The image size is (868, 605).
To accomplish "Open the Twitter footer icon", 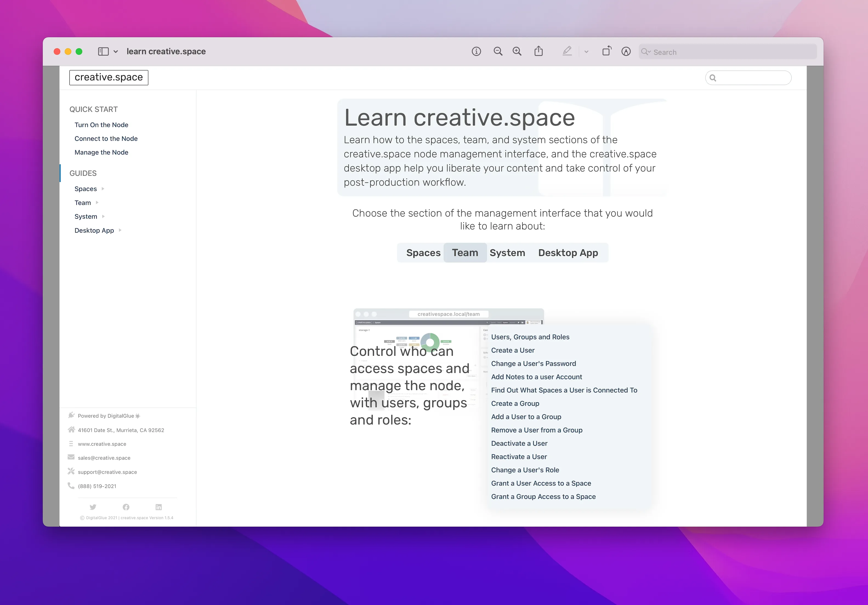I will click(x=93, y=507).
